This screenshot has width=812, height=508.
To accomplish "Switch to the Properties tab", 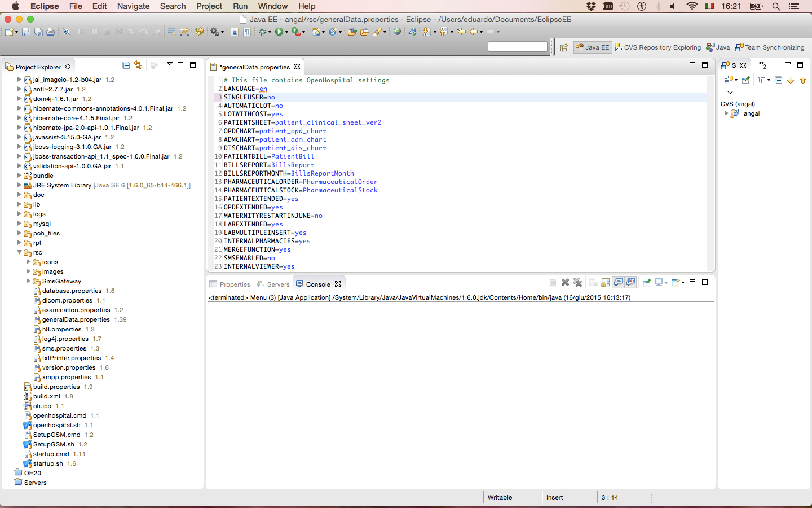I will point(230,284).
